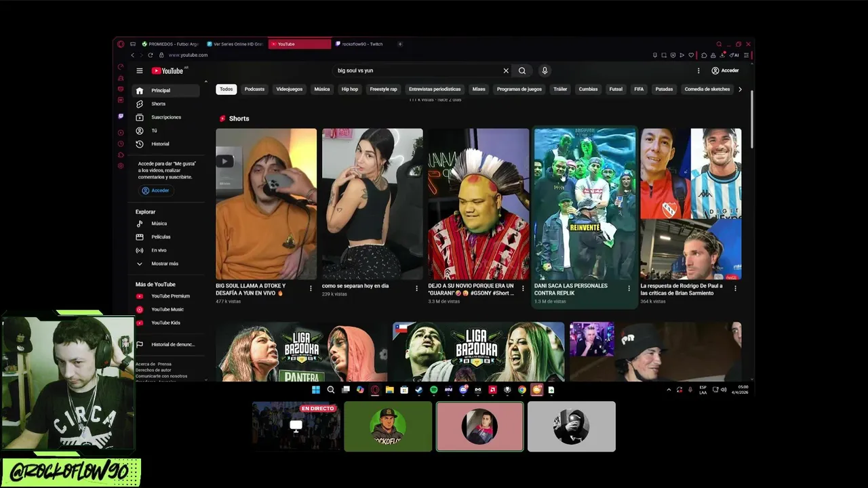Switch to rockoflow90 Twitch browser tab
868x488 pixels.
pos(363,44)
